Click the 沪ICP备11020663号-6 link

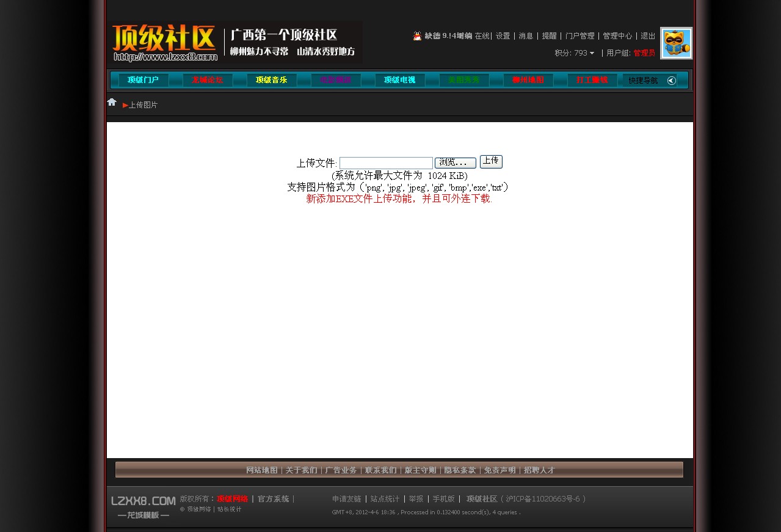[543, 499]
